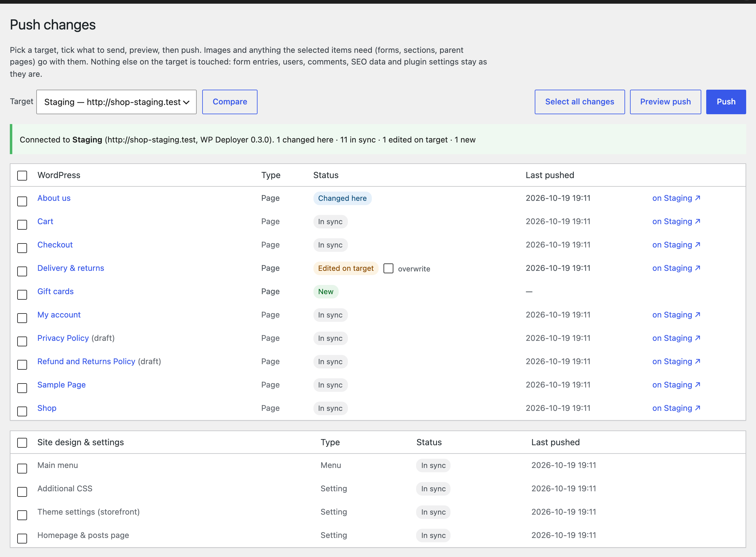The width and height of the screenshot is (756, 557).
Task: Tick the Shop row checkbox
Action: pyautogui.click(x=22, y=411)
